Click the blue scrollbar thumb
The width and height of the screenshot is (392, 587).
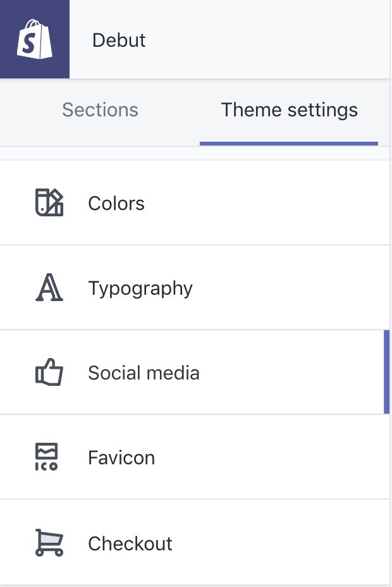[x=386, y=372]
